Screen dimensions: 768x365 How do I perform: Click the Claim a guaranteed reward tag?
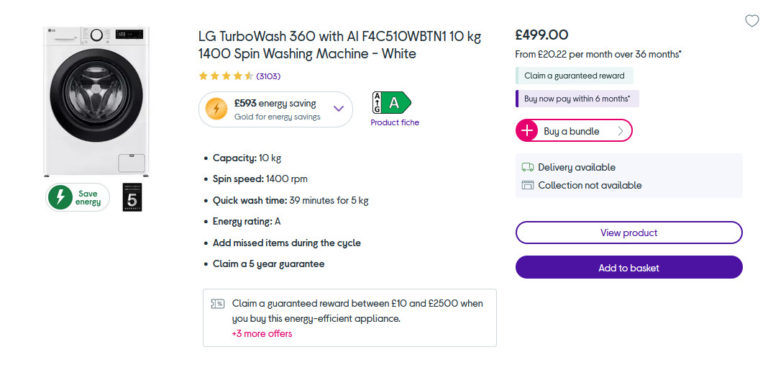click(x=574, y=76)
